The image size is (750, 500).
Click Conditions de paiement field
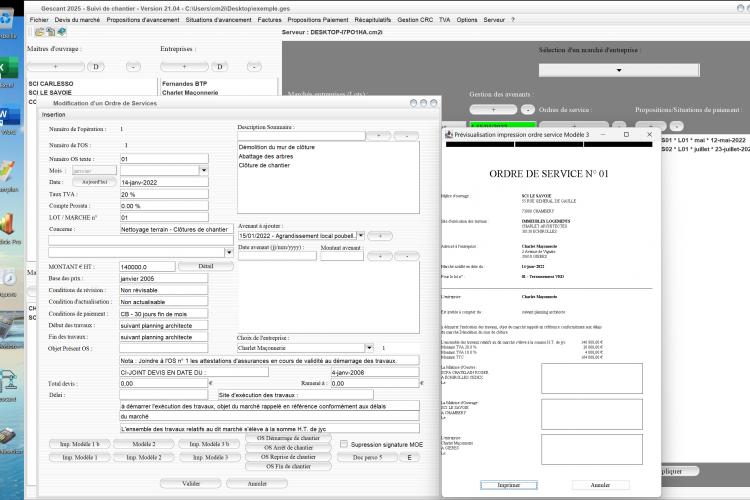pos(164,314)
